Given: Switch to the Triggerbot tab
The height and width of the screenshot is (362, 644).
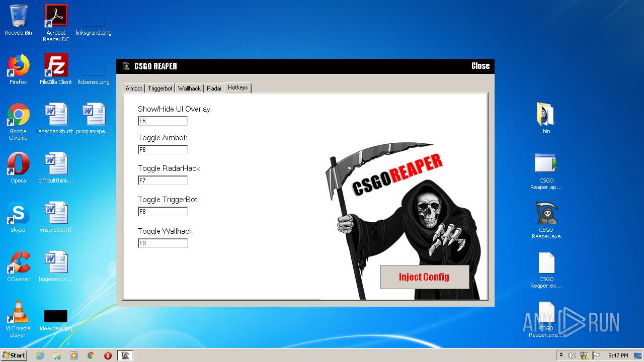Looking at the screenshot, I should coord(160,88).
